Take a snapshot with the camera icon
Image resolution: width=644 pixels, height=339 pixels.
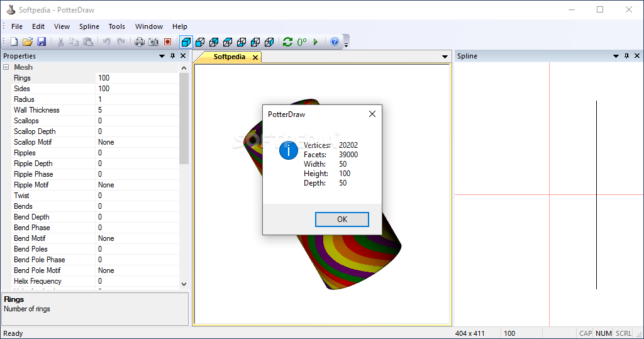point(153,42)
